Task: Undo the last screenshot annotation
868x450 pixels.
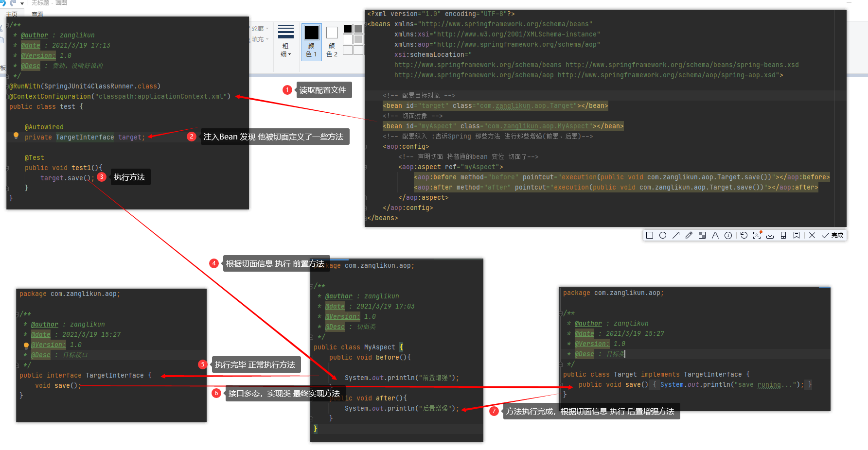Action: point(744,235)
